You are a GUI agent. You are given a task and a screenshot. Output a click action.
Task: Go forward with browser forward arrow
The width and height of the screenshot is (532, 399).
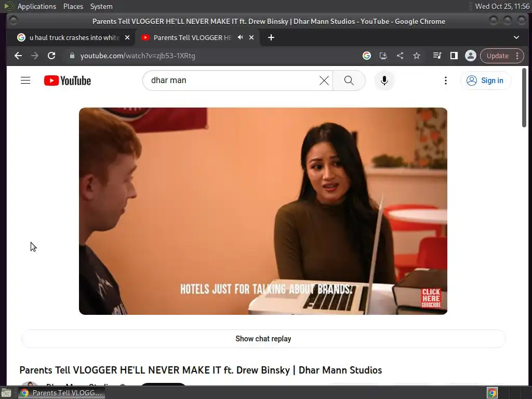coord(35,56)
